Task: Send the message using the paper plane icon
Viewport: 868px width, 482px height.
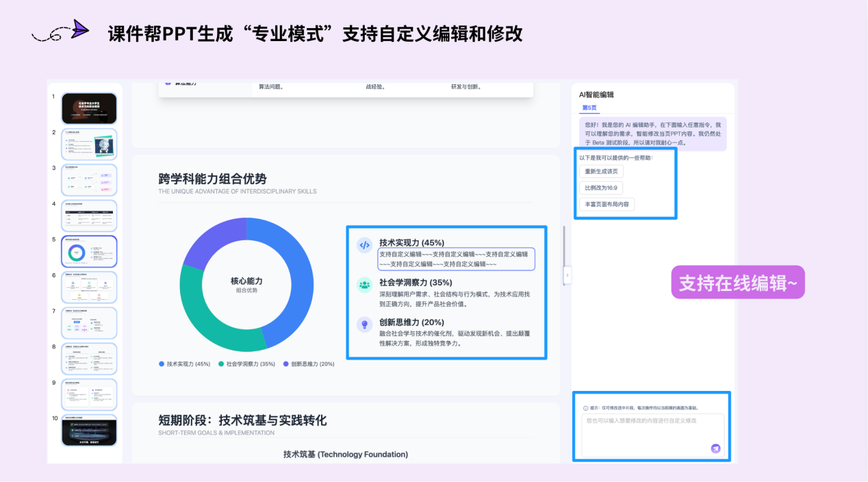Action: click(715, 448)
